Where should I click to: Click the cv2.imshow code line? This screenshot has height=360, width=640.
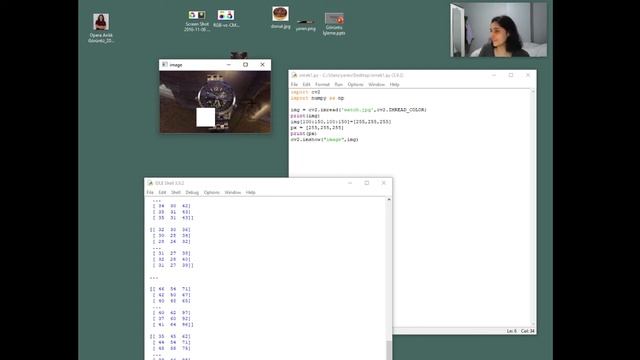click(x=324, y=140)
